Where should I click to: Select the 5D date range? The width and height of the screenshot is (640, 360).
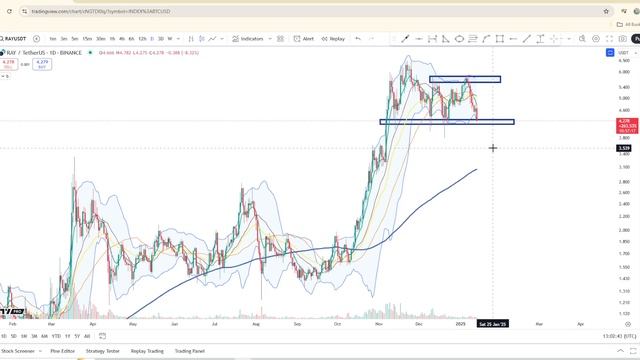click(13, 336)
